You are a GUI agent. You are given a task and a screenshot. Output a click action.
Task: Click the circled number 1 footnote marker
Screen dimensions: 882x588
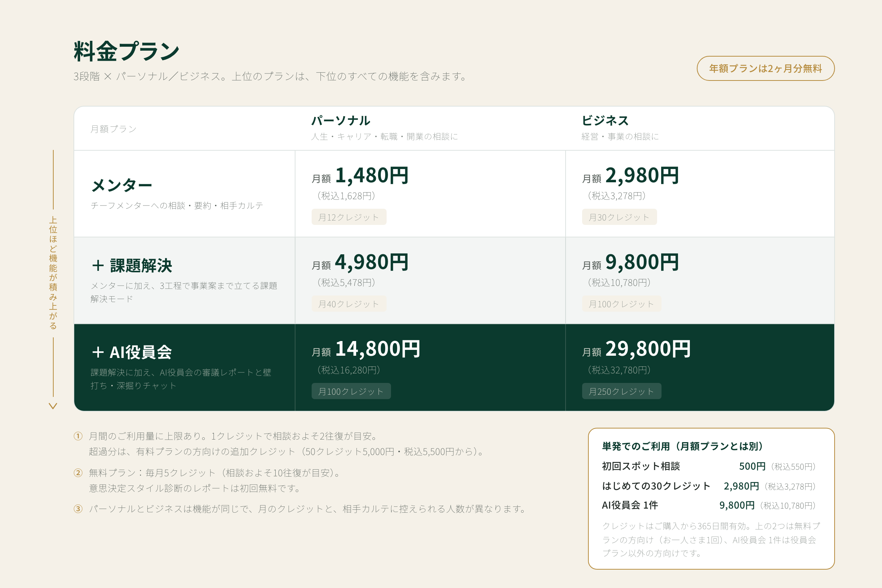click(x=78, y=436)
